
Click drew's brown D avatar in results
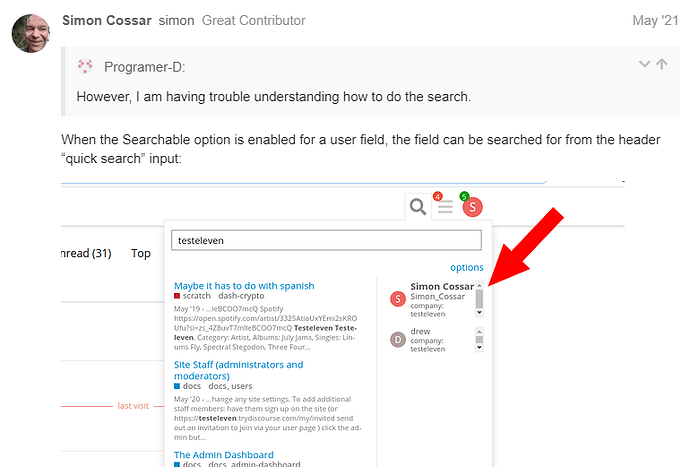click(398, 339)
